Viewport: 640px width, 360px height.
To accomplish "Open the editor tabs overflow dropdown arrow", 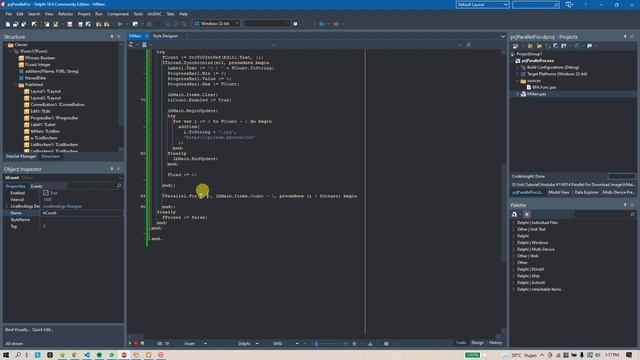I will coord(503,36).
